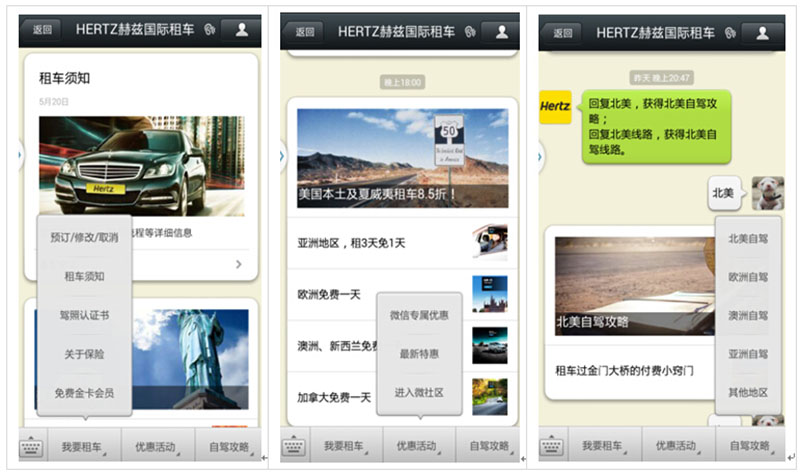
Task: Select 北美自驾 from the popup menu
Action: [x=748, y=238]
